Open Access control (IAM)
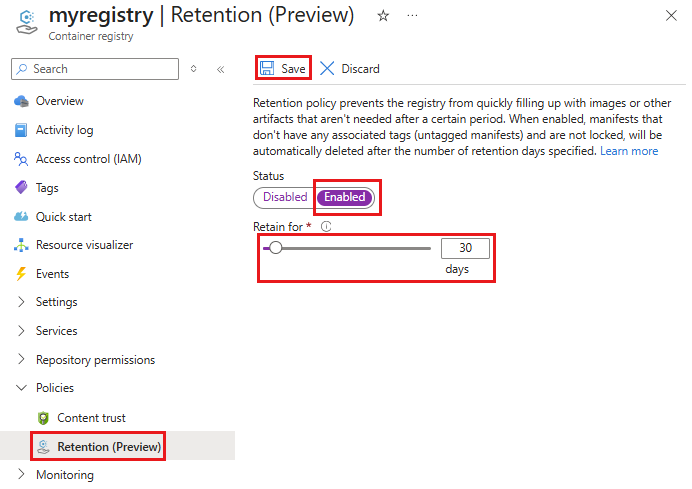 [89, 159]
